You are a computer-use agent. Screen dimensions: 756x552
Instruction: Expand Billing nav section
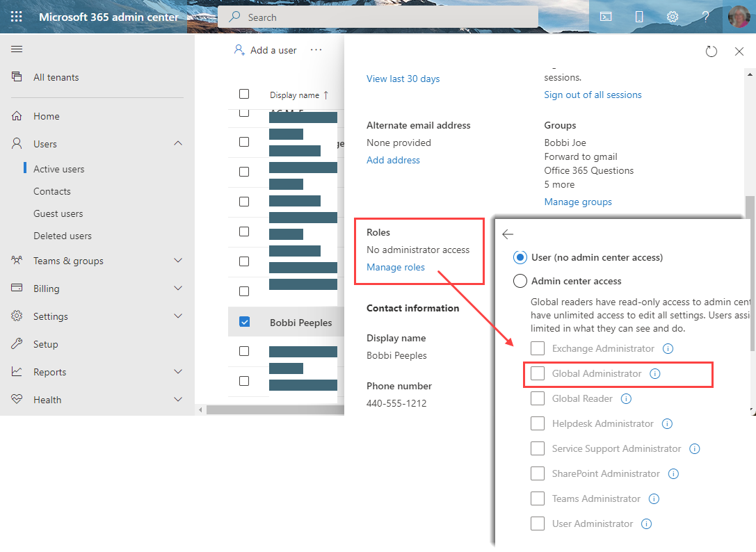click(x=178, y=289)
